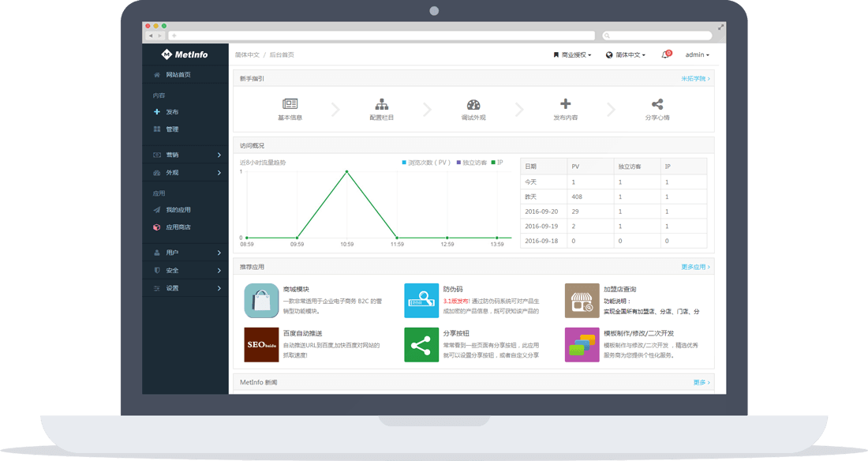Open the 商城模块 shopping bag app
The width and height of the screenshot is (868, 461).
coord(261,300)
